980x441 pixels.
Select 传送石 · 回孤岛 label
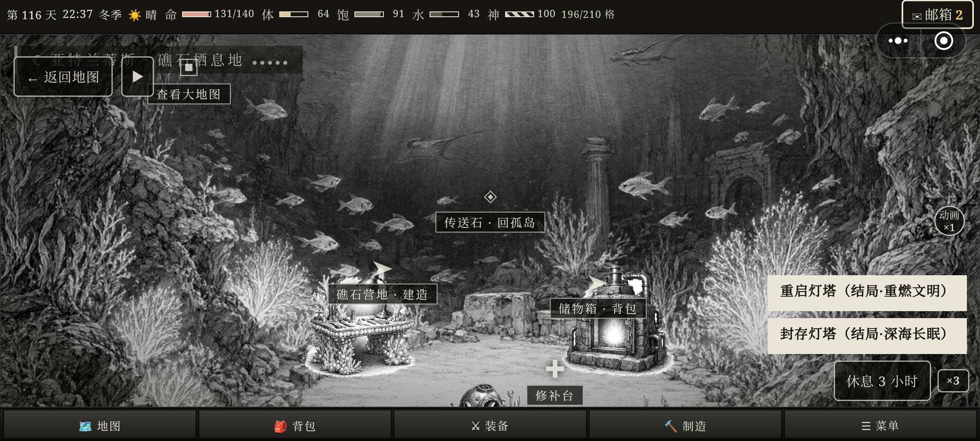point(490,223)
